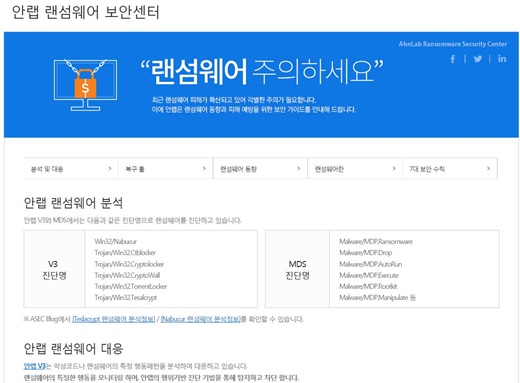Open the 복구 툴 tab
520x383 pixels.
click(166, 169)
